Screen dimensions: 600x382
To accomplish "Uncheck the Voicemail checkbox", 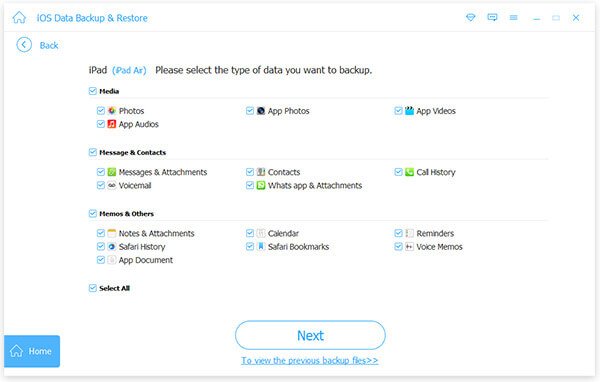I will pyautogui.click(x=101, y=186).
